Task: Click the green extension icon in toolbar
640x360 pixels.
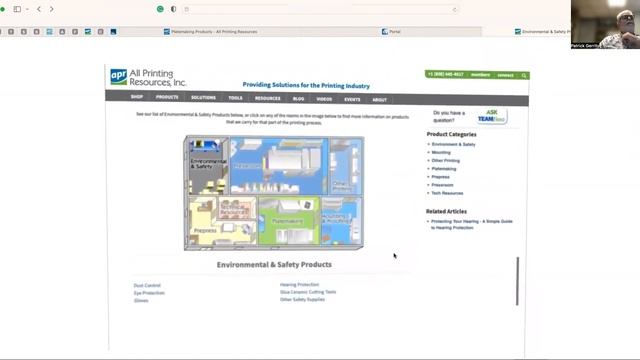Action: coord(160,9)
